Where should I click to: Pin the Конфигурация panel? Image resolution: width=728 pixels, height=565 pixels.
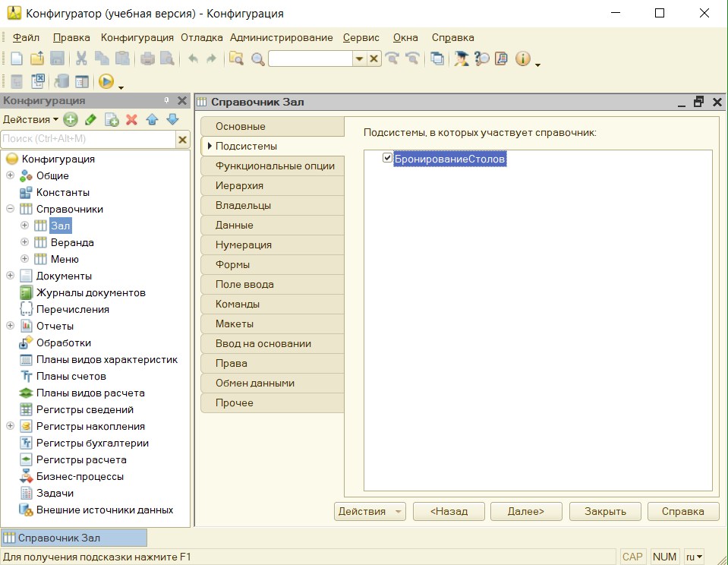166,101
